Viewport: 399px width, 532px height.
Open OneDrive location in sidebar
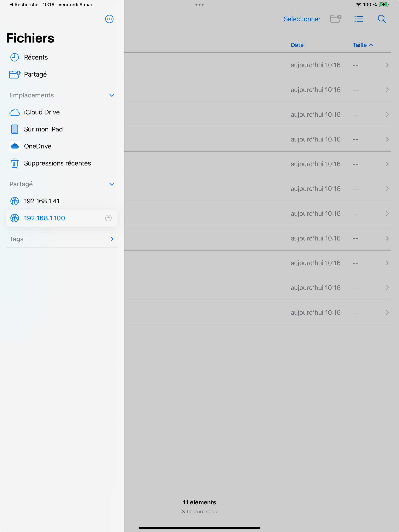(38, 146)
